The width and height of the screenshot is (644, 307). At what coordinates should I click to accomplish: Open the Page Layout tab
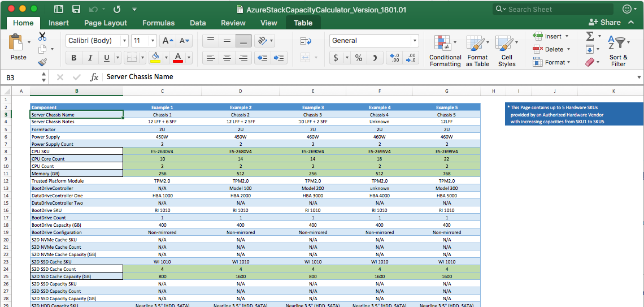[x=106, y=23]
